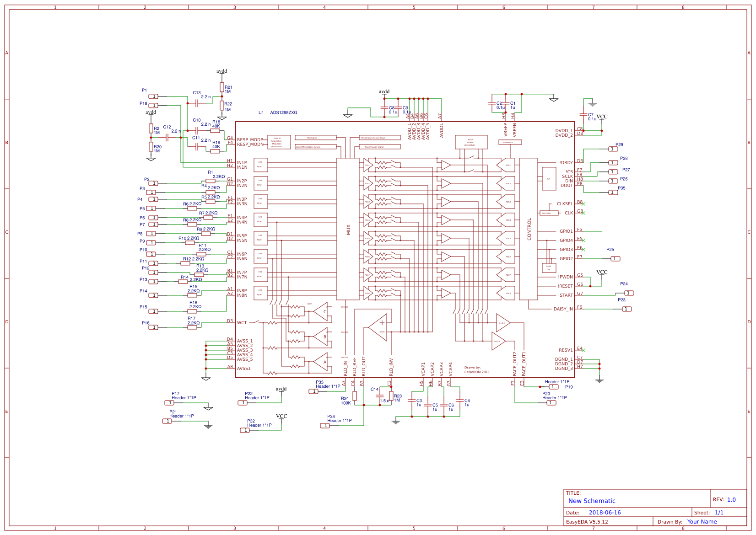Screen dimensions: 756x535
Task: Click the Date field showing 2018-06-16
Action: tap(605, 513)
